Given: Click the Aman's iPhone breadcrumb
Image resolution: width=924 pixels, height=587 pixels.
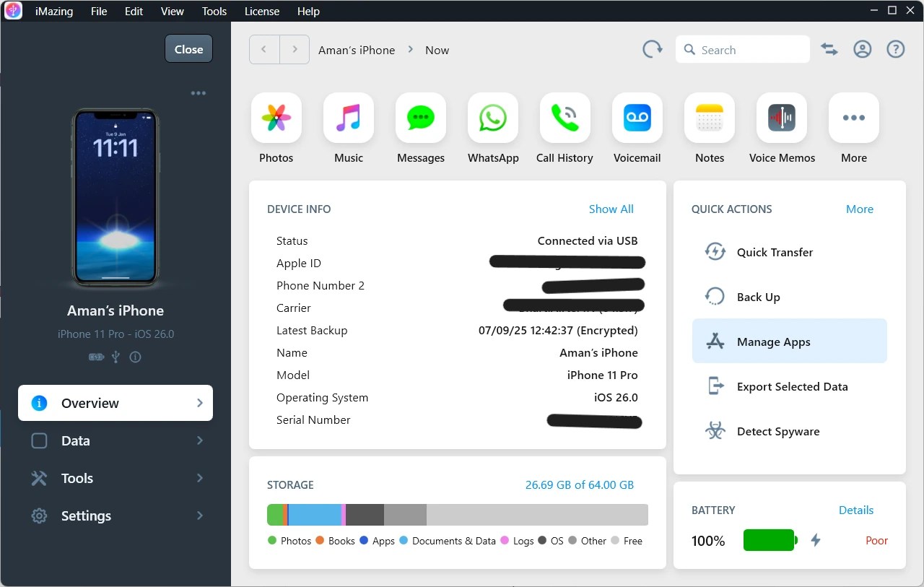Looking at the screenshot, I should pyautogui.click(x=357, y=50).
